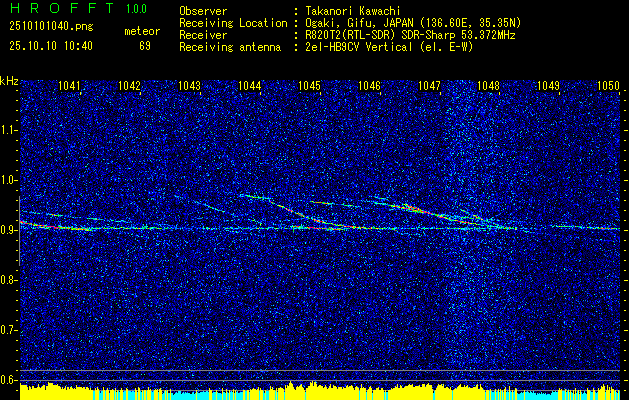Click the HROFFT title text
The width and height of the screenshot is (629, 400).
(62, 8)
